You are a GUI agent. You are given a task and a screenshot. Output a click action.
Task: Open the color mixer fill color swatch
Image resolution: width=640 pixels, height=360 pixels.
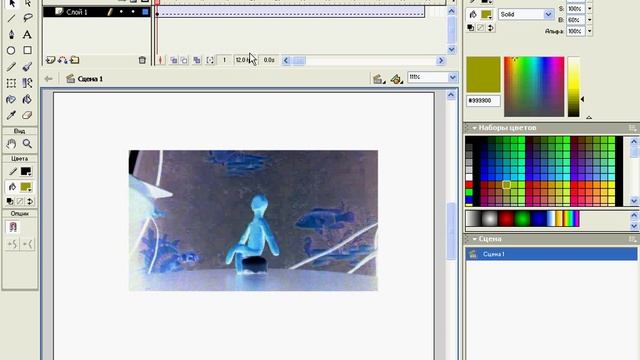click(x=486, y=15)
